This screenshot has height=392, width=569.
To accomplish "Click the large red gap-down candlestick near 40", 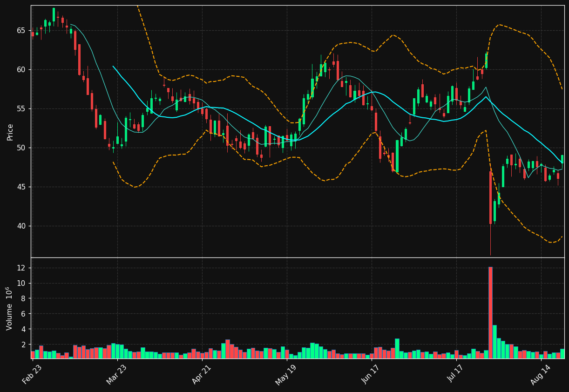I will tap(490, 198).
